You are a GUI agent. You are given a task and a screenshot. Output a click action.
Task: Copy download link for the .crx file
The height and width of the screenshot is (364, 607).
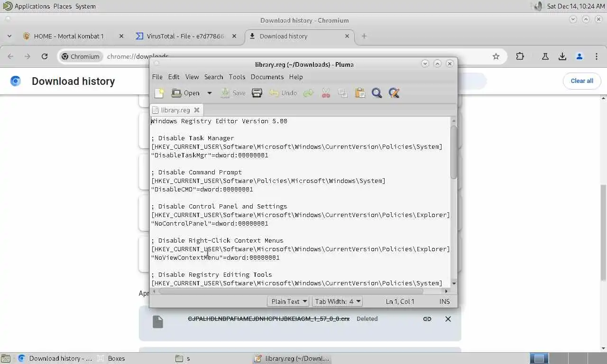click(427, 319)
